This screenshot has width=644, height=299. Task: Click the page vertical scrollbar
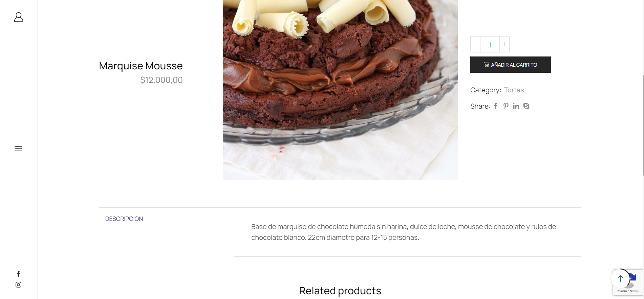[x=643, y=125]
